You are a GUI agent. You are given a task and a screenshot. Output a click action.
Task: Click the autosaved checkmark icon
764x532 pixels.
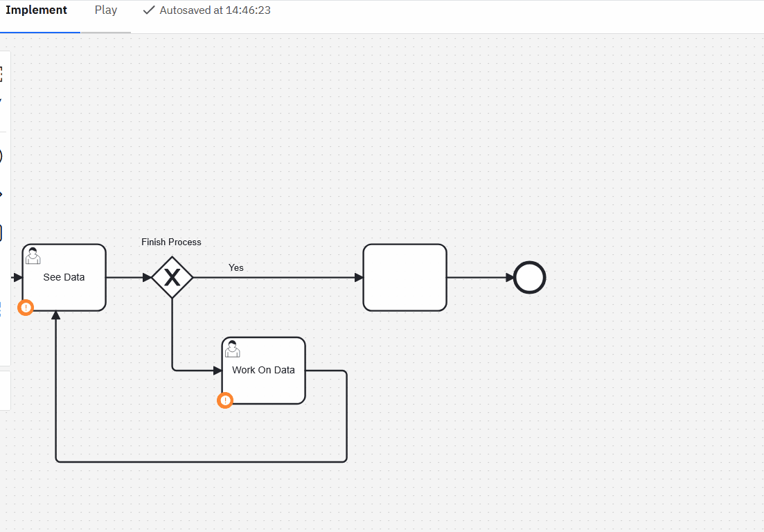149,10
